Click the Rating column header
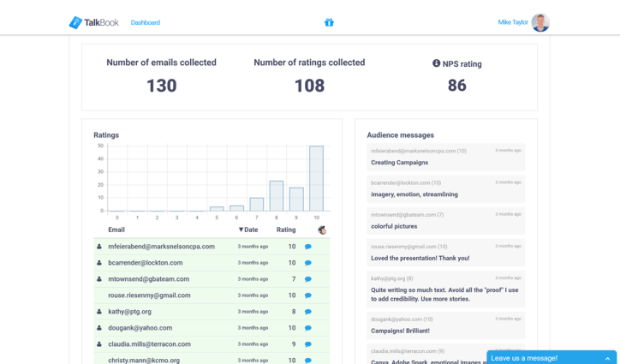Screen dimensions: 620x364 pyautogui.click(x=285, y=230)
